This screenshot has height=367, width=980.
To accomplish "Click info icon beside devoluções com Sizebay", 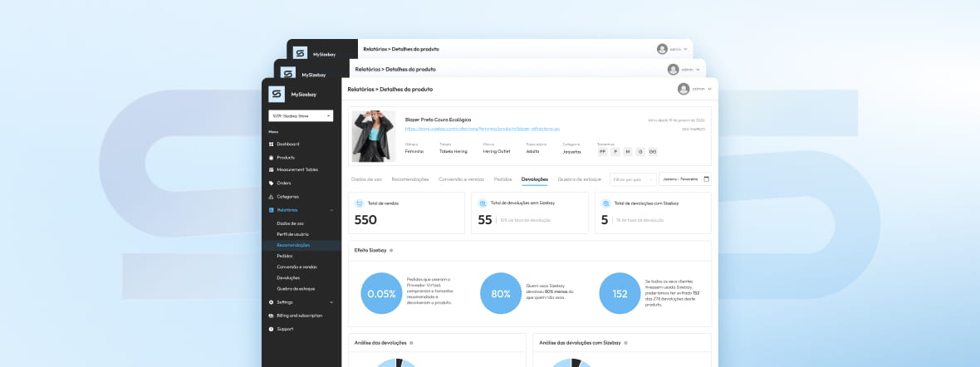I will click(625, 343).
